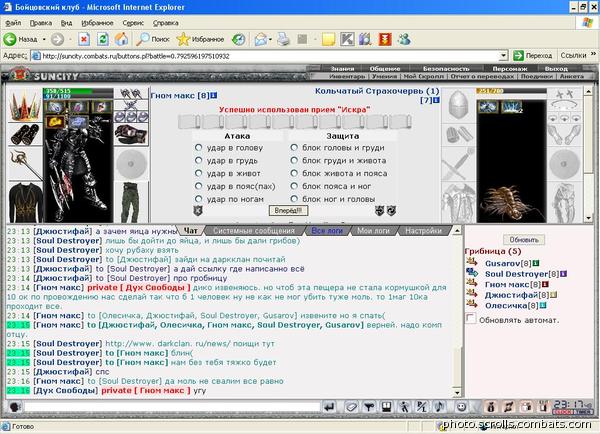Switch to the 'Мои логи' tab
The image size is (600, 434).
373,231
